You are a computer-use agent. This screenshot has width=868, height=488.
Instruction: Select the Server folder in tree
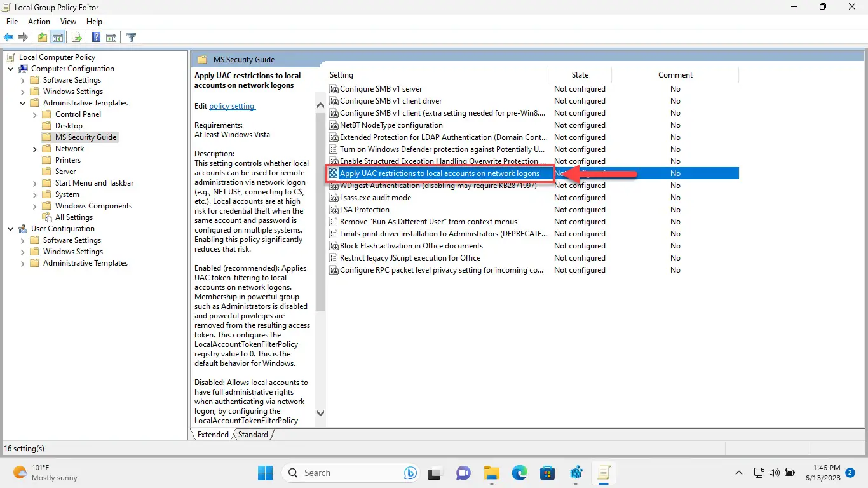tap(65, 172)
